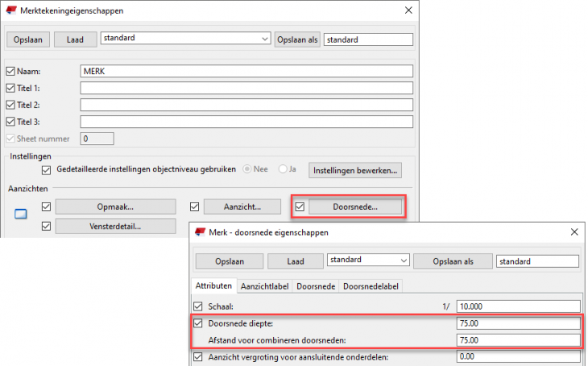This screenshot has height=366, width=588.
Task: Click Laad in Merktekeningeigenschappen dialog
Action: click(x=75, y=39)
